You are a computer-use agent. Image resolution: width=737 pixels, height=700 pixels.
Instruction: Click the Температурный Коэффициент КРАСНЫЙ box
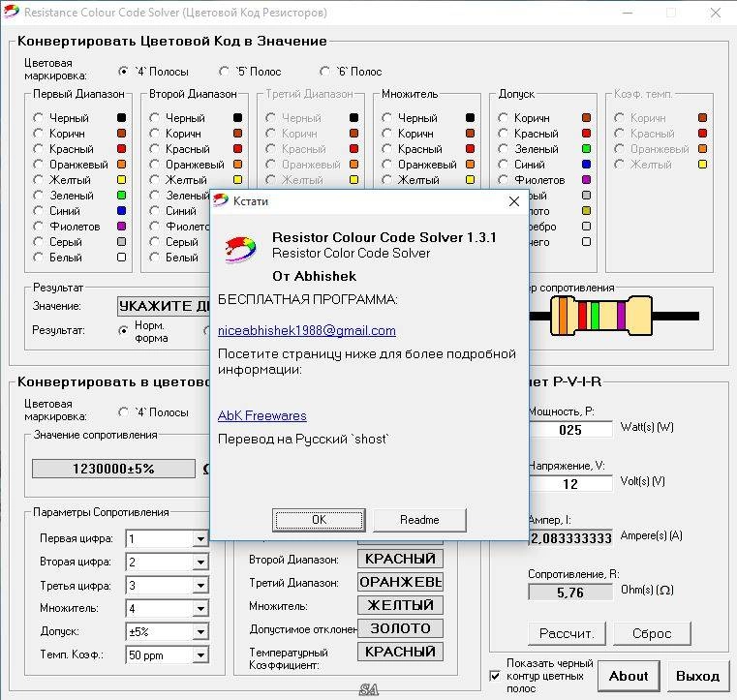coord(400,652)
